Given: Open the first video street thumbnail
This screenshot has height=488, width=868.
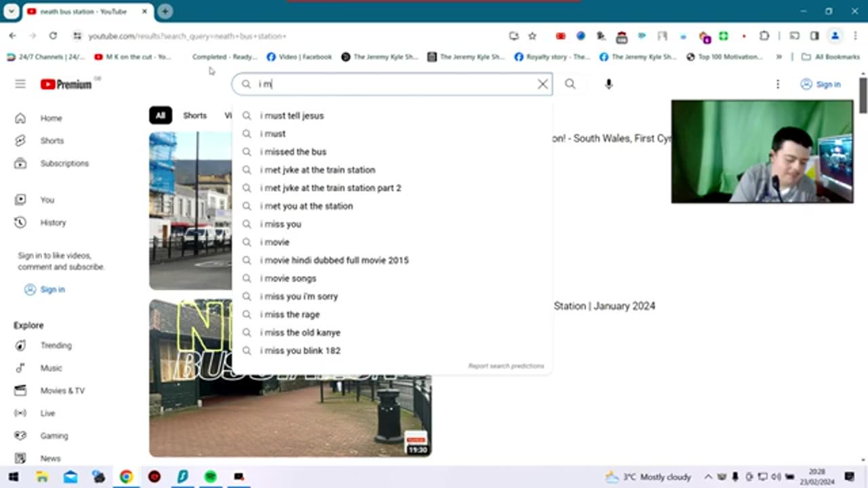Looking at the screenshot, I should [191, 211].
